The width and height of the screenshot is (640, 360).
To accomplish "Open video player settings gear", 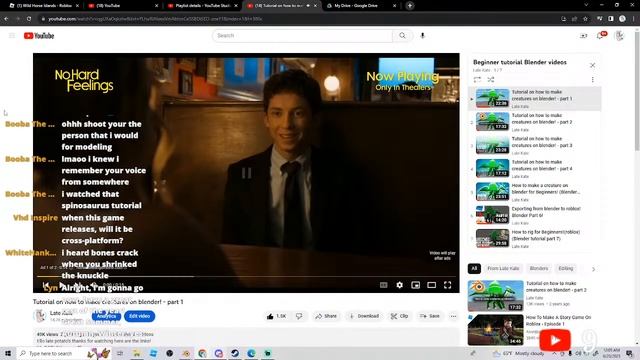I will coord(400,285).
